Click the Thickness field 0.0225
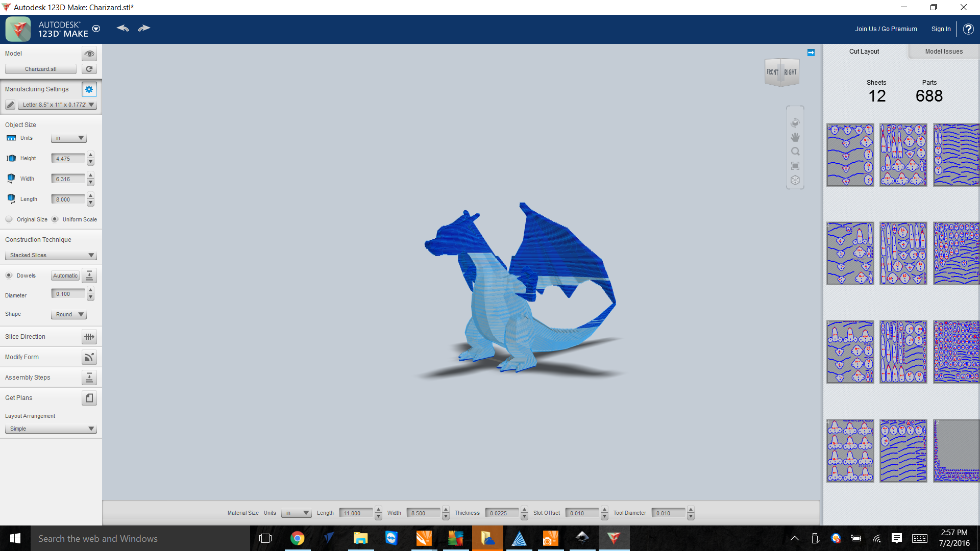Viewport: 980px width, 551px height. [502, 513]
